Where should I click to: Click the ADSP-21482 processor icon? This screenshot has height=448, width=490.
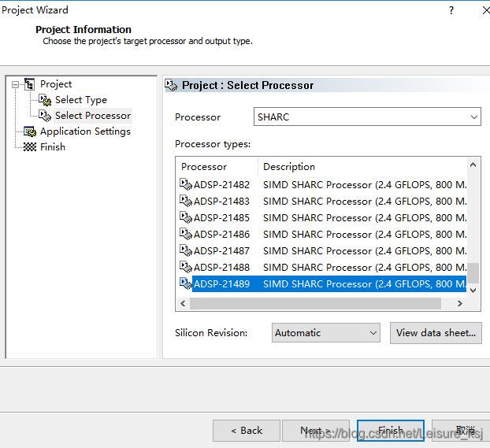[186, 184]
